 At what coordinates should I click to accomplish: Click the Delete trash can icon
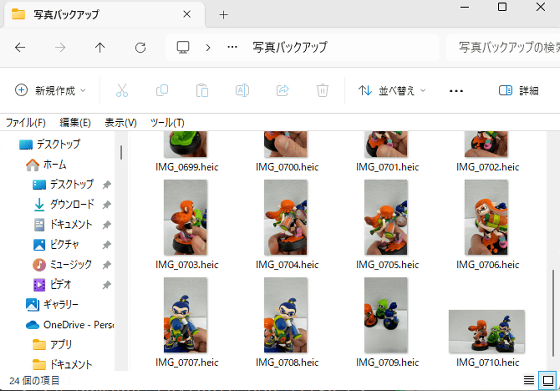(x=322, y=90)
